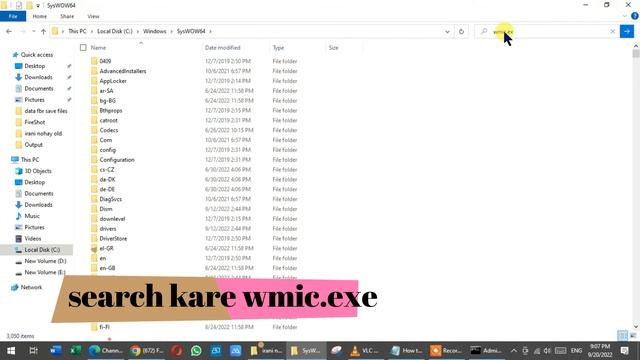Select the 'AdvancedInstallers' folder row

click(x=122, y=71)
